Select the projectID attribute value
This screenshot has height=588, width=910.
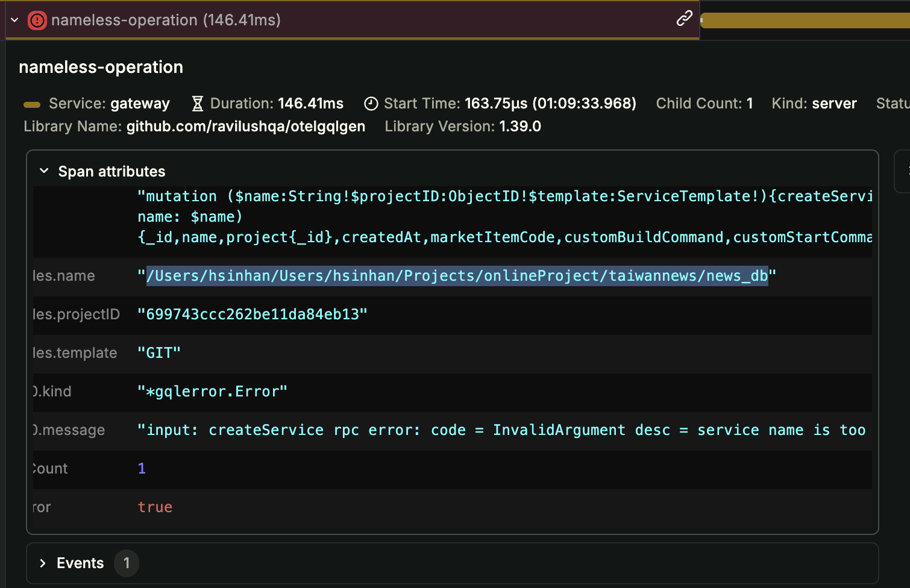point(252,314)
